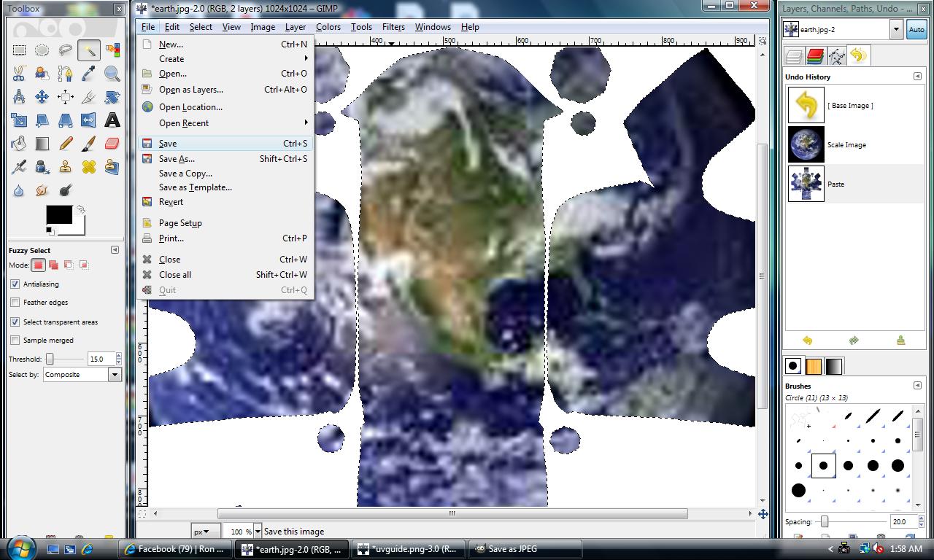934x560 pixels.
Task: Select the Scale Image undo history entry
Action: (846, 145)
